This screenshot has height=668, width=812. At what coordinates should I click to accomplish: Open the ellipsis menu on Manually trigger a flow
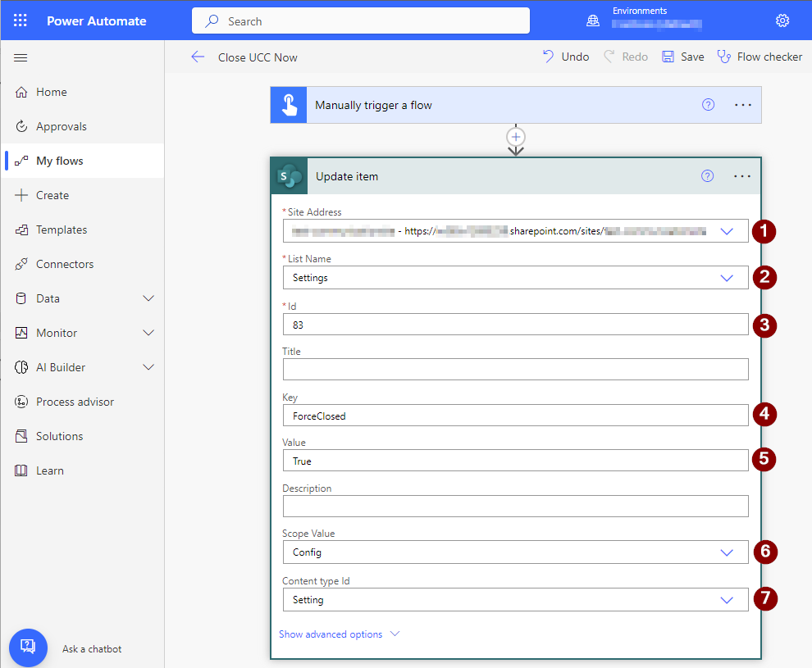(743, 105)
